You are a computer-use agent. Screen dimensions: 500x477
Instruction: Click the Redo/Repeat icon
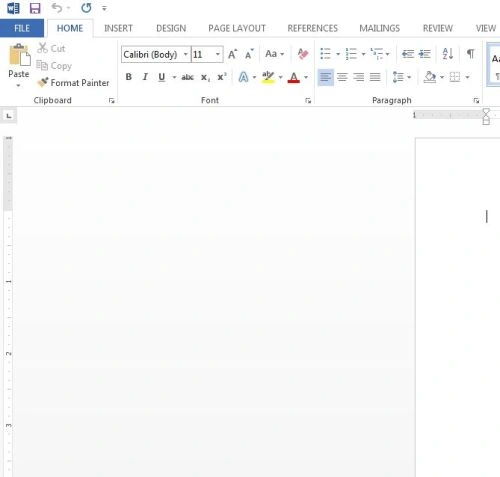click(86, 8)
